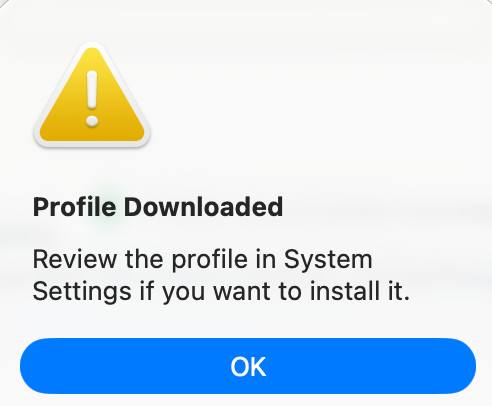Click the dot of the exclamation mark
Image resolution: width=492 pixels, height=406 pixels.
coord(92,121)
